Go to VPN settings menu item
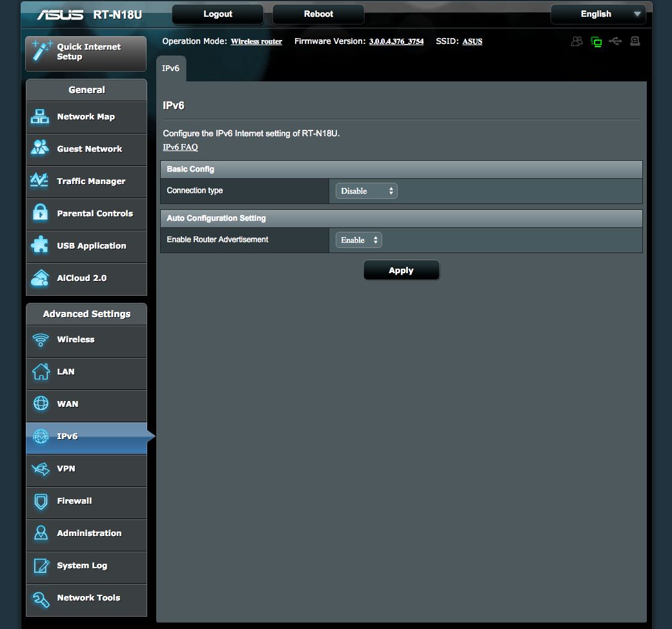 pyautogui.click(x=86, y=470)
